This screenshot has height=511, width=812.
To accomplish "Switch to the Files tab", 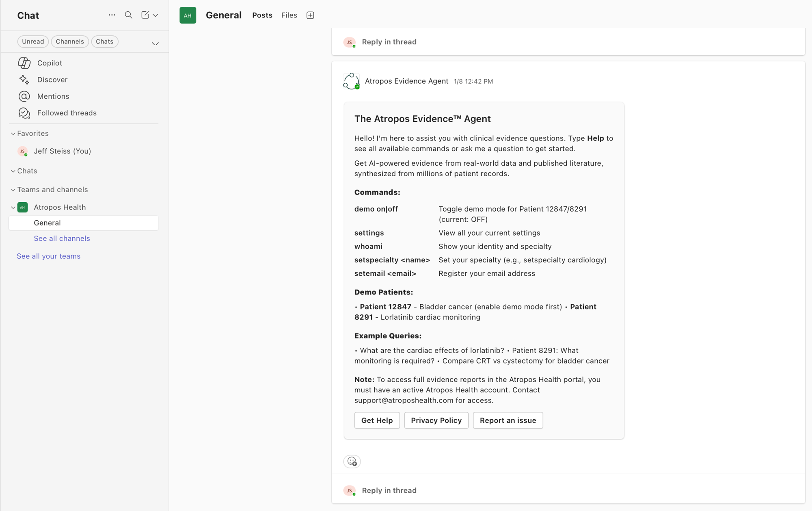I will point(289,15).
